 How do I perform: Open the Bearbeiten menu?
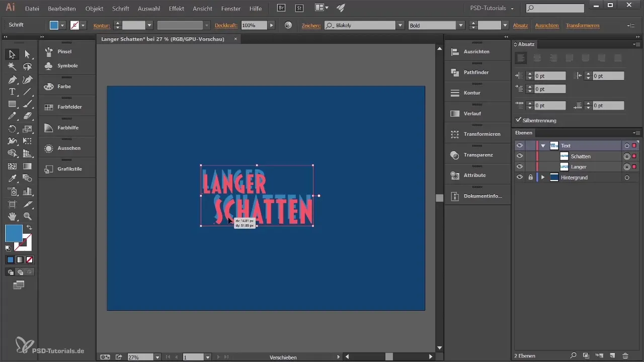(62, 9)
